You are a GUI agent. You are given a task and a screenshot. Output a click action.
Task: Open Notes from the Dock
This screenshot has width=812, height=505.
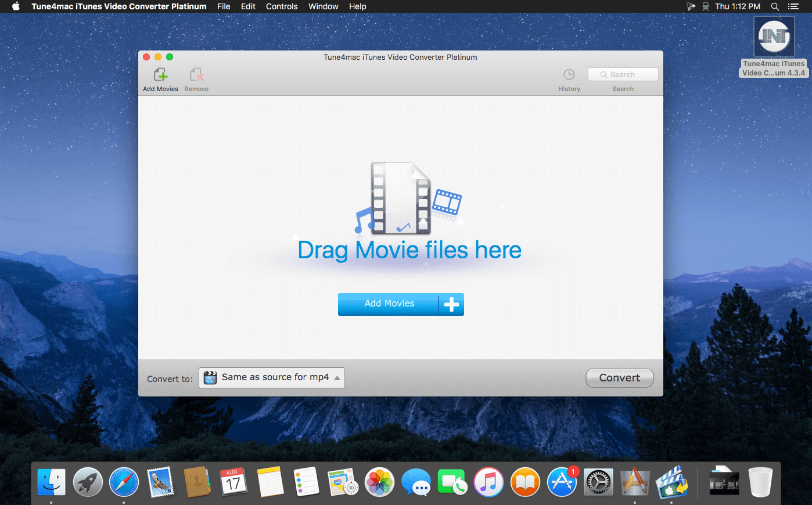click(270, 482)
